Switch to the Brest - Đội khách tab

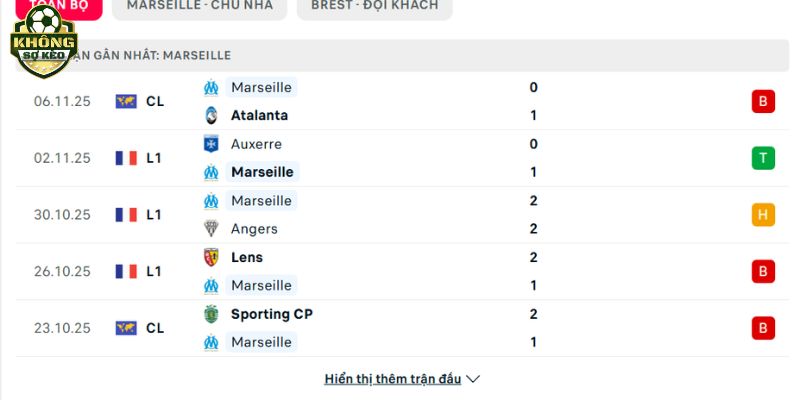pyautogui.click(x=374, y=6)
